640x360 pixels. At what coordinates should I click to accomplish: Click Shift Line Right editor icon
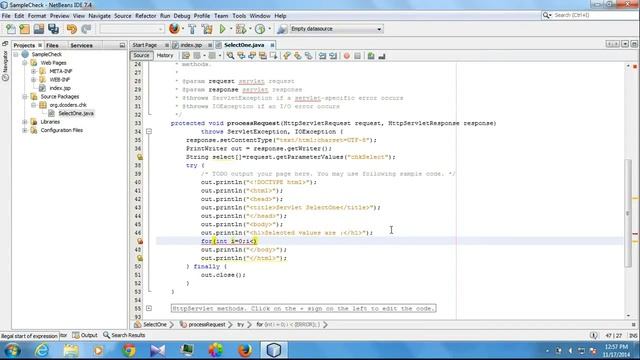click(333, 56)
